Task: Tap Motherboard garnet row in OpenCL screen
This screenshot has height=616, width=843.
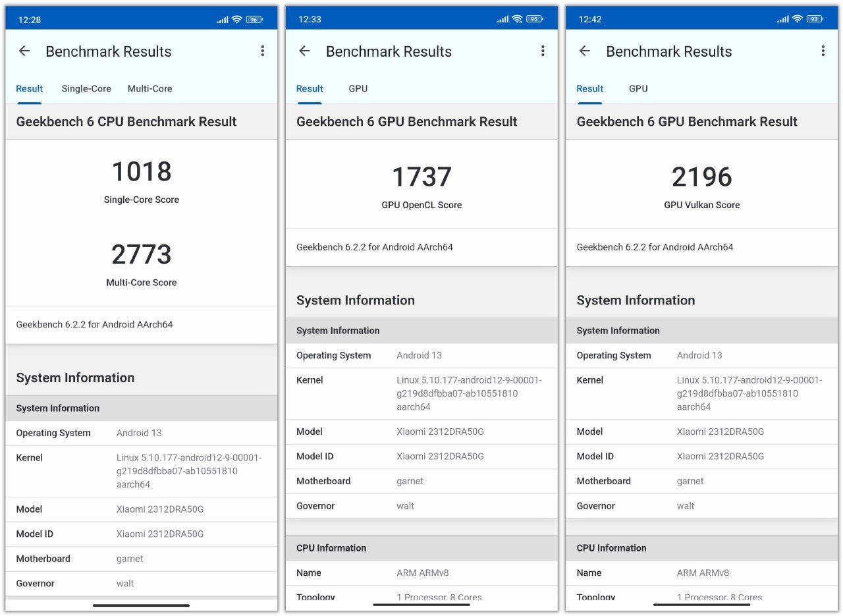Action: coord(421,481)
